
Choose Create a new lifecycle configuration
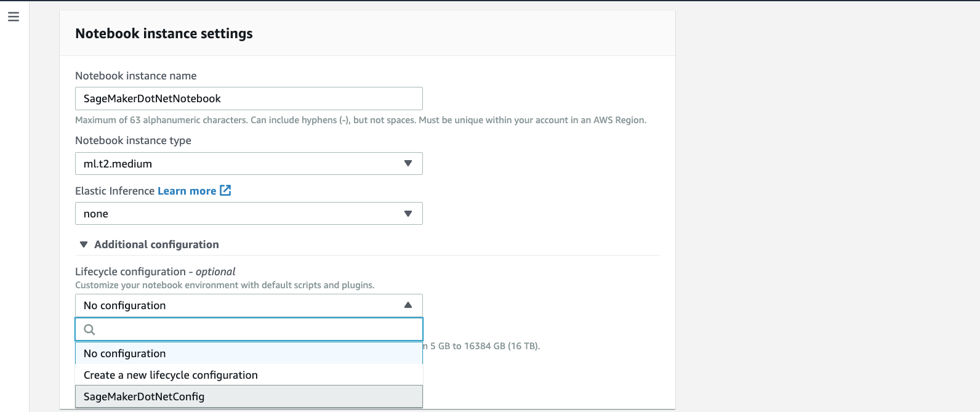[x=249, y=375]
